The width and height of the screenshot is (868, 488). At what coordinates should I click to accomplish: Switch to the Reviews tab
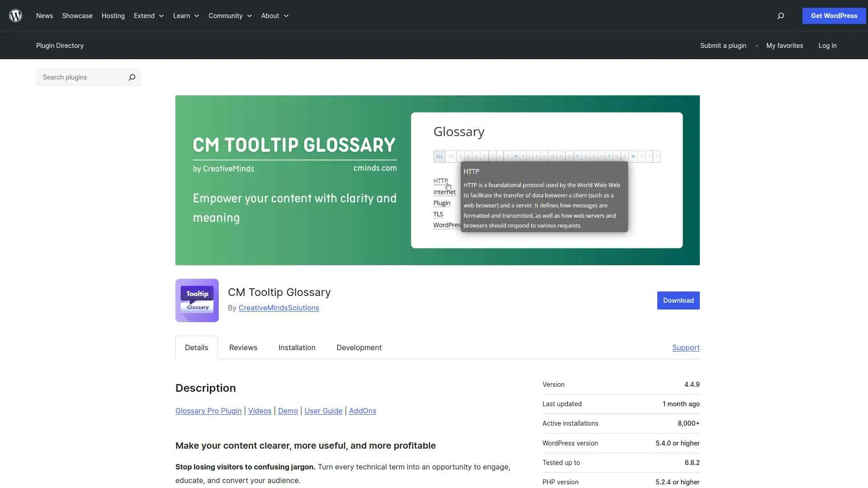[x=243, y=347]
